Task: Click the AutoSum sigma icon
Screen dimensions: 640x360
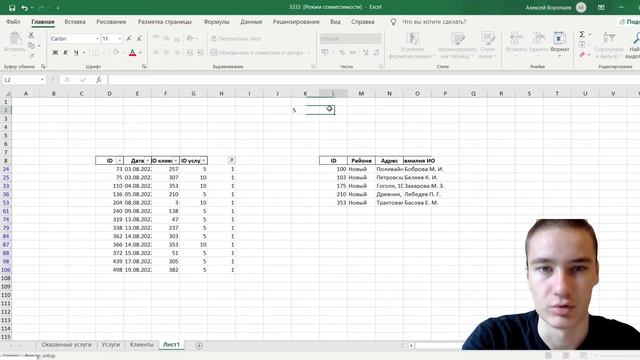Action: (x=582, y=34)
